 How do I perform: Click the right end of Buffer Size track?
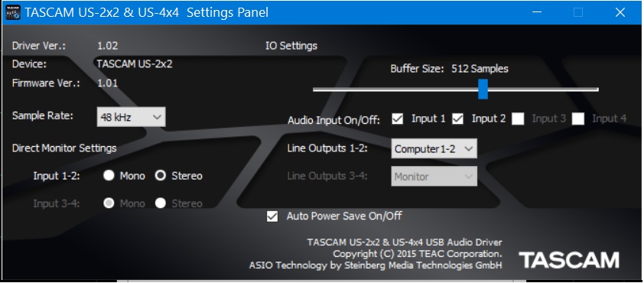click(x=596, y=89)
